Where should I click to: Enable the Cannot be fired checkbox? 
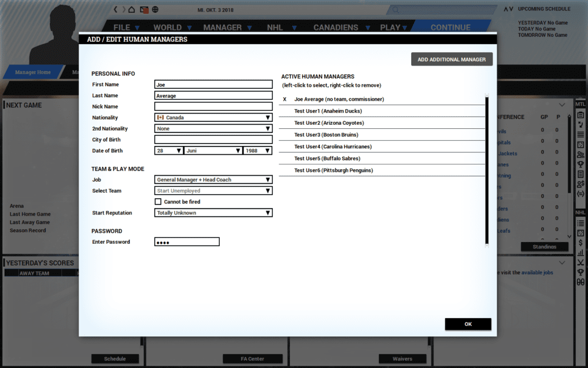tap(158, 202)
